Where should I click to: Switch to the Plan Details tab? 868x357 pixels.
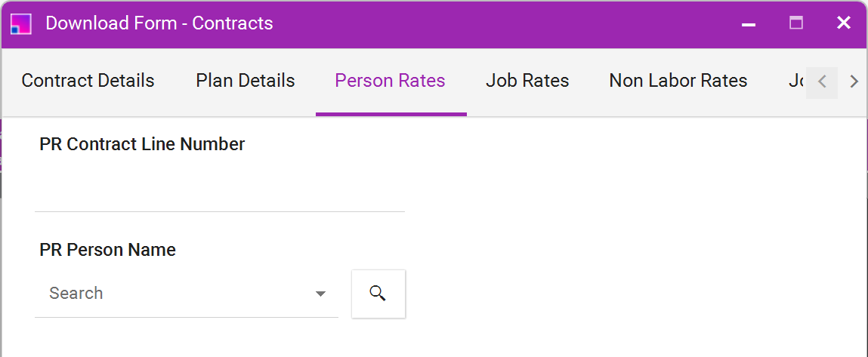click(x=246, y=81)
